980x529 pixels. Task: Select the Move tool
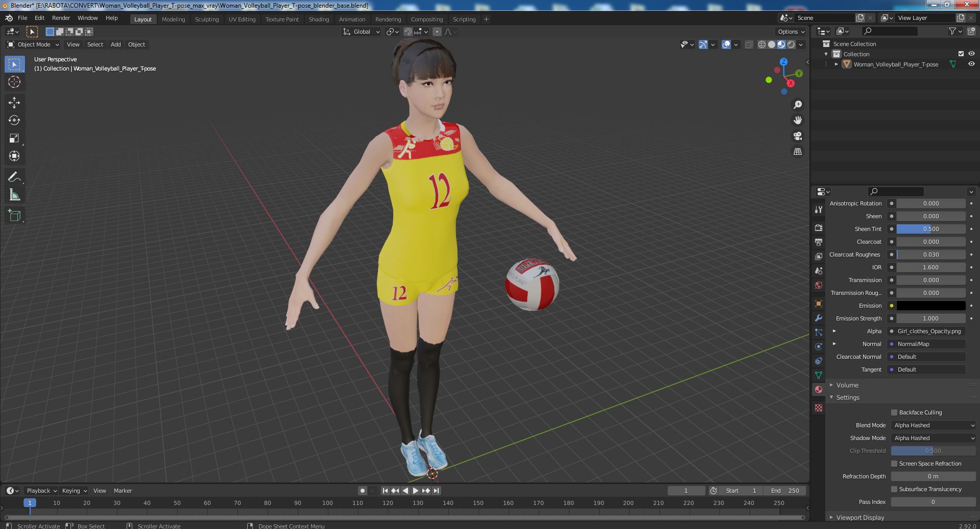[14, 103]
